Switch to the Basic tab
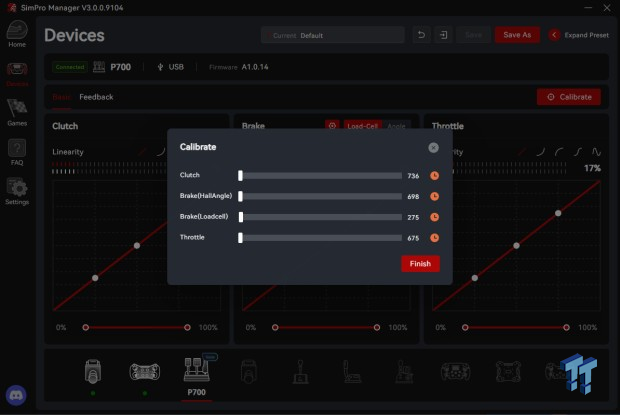Screen dimensions: 620x415 [x=61, y=97]
